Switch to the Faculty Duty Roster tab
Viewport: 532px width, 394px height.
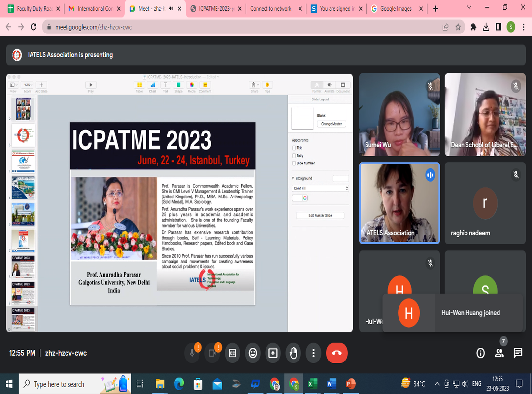point(33,9)
